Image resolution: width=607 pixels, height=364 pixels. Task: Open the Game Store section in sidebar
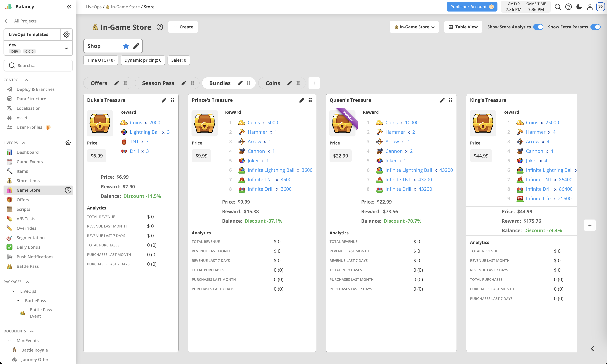point(28,190)
